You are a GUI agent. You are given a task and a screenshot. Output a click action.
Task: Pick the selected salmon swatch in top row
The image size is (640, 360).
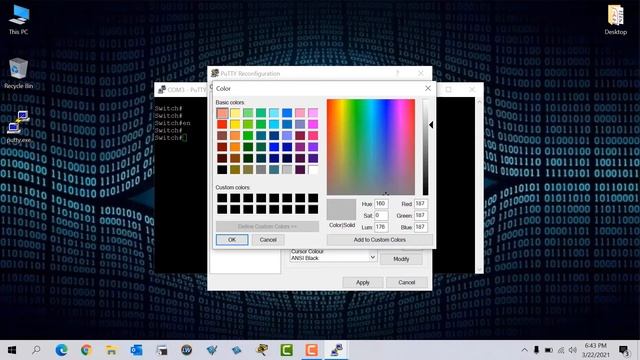click(x=222, y=113)
